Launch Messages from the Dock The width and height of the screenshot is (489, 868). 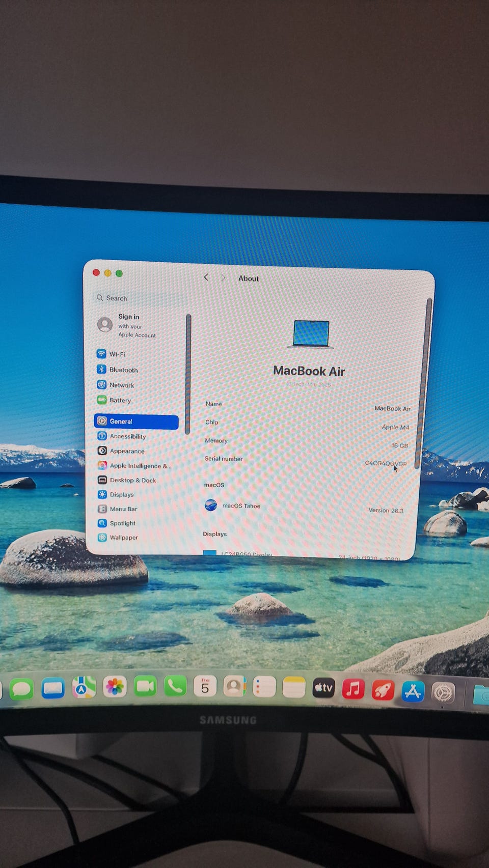(21, 689)
